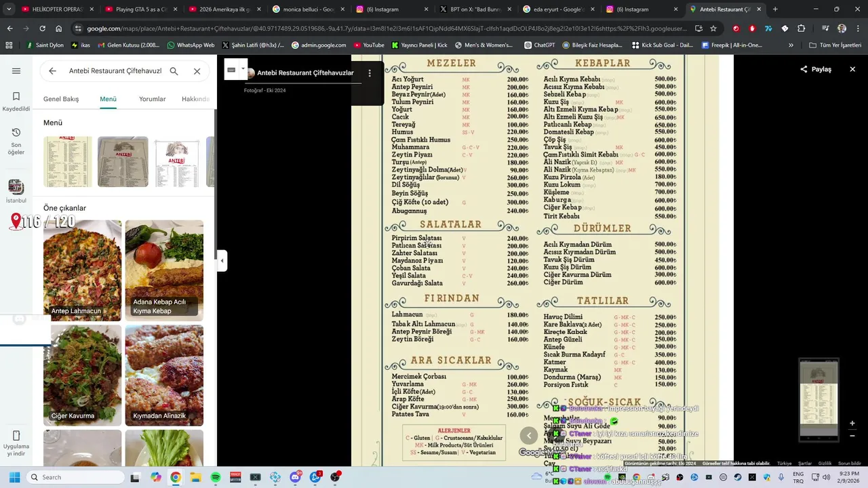Open Kaydedildi saved places
The image size is (868, 488).
[x=16, y=102]
